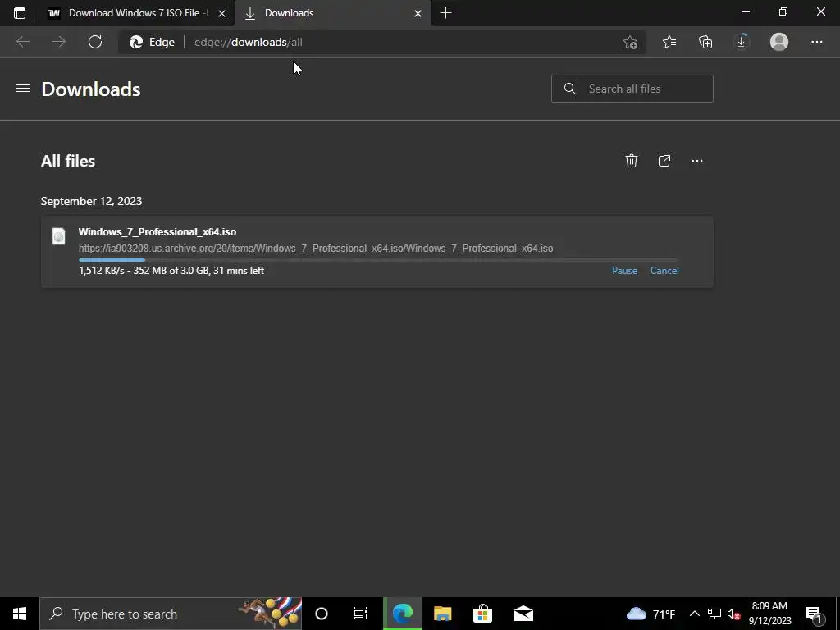Select the 352 MB of 3.0 GB status text

(171, 271)
